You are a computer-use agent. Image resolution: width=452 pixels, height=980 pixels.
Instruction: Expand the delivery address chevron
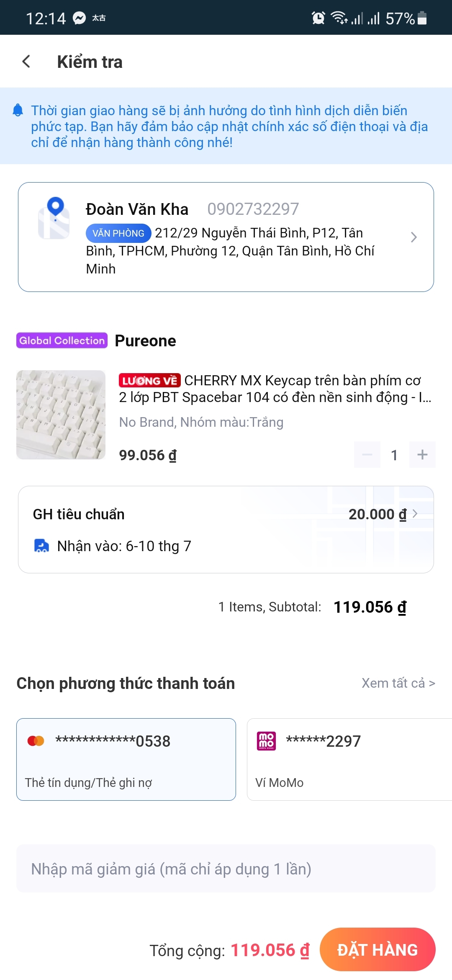pos(413,237)
